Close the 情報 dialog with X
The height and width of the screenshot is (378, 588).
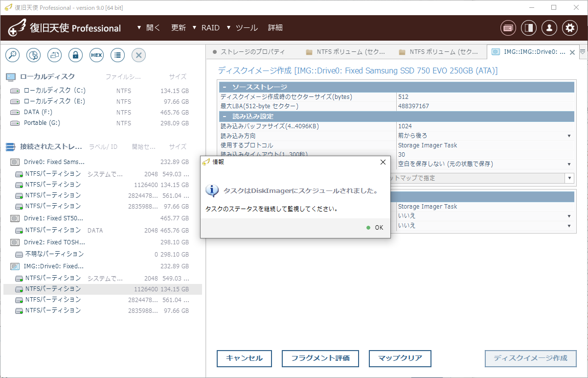click(383, 162)
